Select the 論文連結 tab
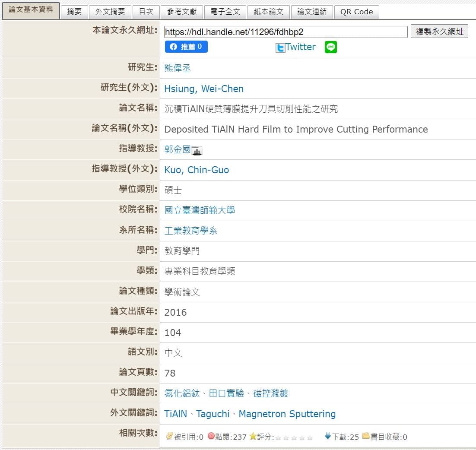The image size is (476, 450). point(312,12)
